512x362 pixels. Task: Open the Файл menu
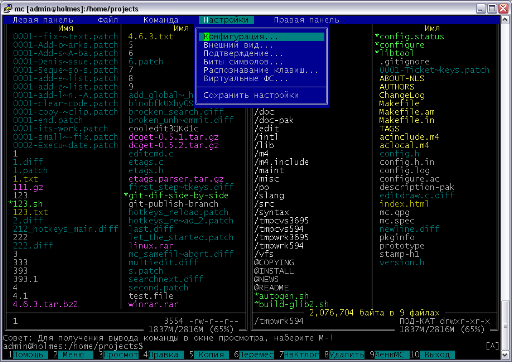pyautogui.click(x=108, y=20)
